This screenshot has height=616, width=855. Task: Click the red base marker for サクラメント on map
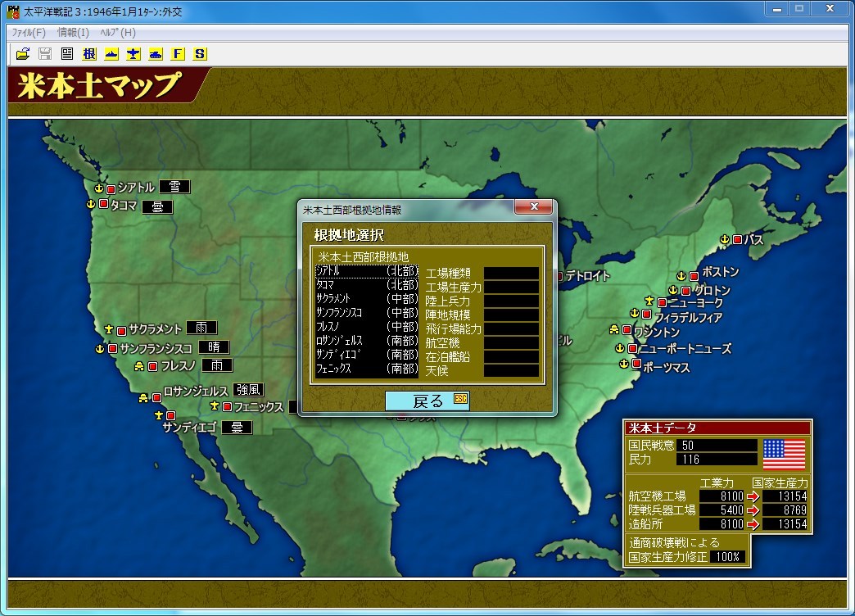(121, 331)
